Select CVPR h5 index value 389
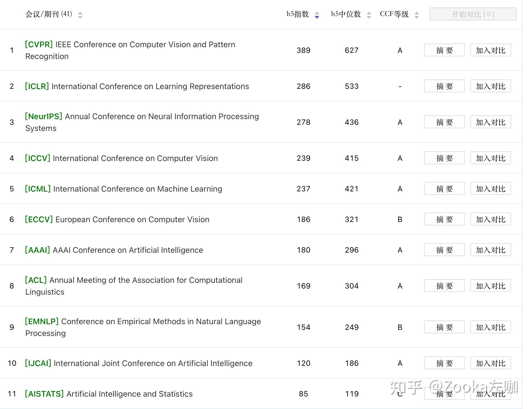This screenshot has width=532, height=409. pyautogui.click(x=304, y=50)
